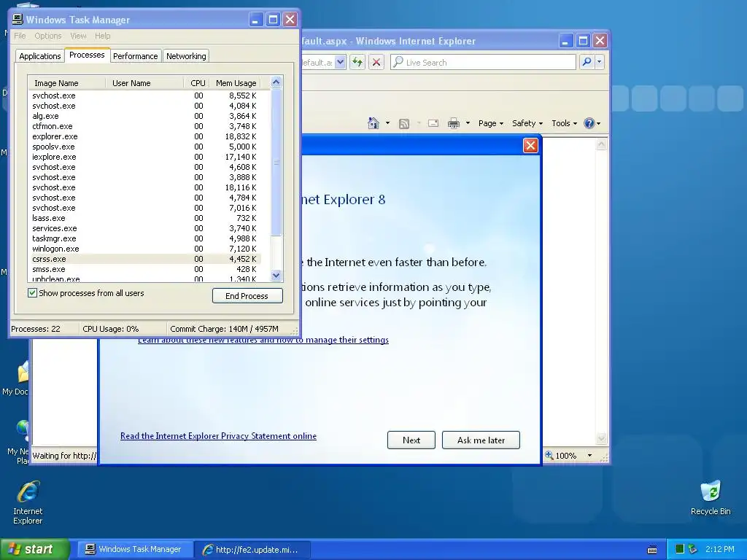Screen dimensions: 747x560
Task: Open the Options menu in Task Manager
Action: (x=47, y=36)
